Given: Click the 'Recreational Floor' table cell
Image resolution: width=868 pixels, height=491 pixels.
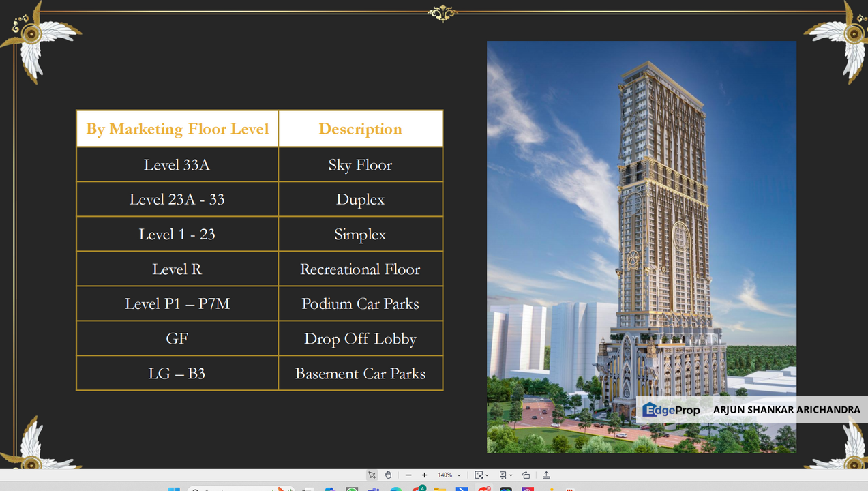Looking at the screenshot, I should [x=360, y=269].
